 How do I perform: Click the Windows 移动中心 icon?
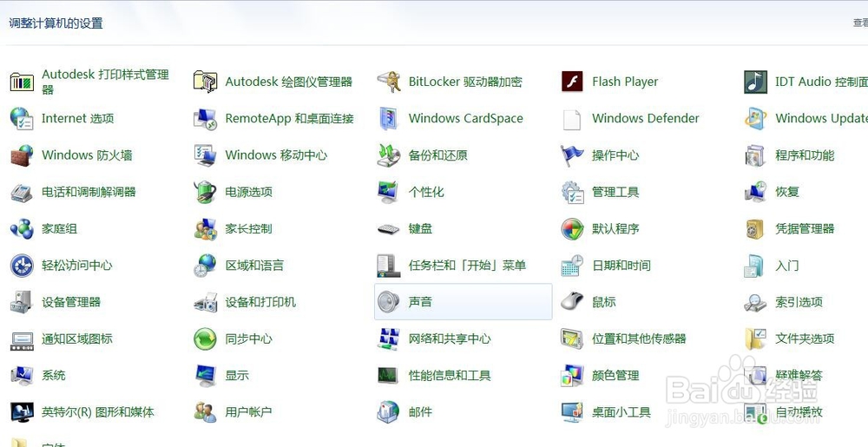[206, 155]
